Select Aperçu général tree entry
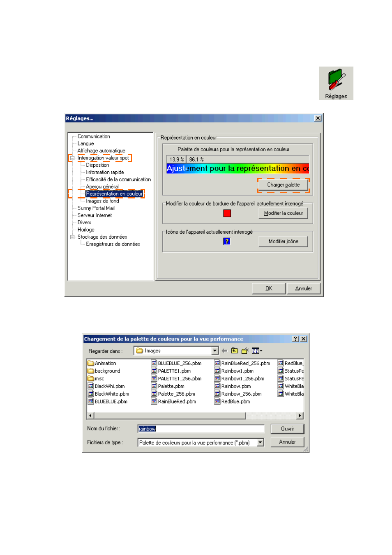This screenshot has height=555, width=392. tap(102, 187)
